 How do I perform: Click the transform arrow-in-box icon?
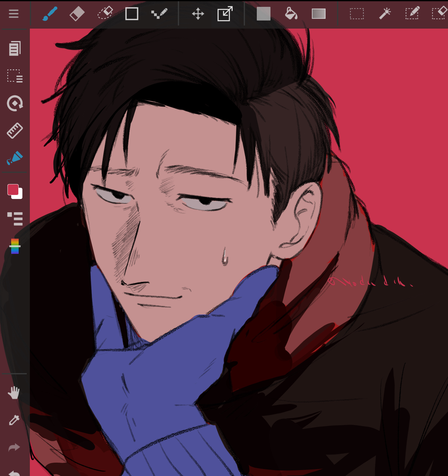coord(225,14)
